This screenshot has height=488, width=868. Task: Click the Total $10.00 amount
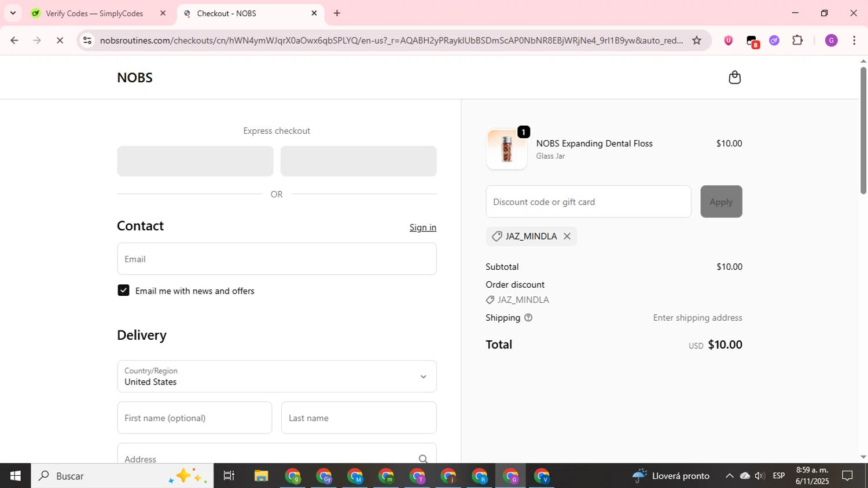point(725,344)
